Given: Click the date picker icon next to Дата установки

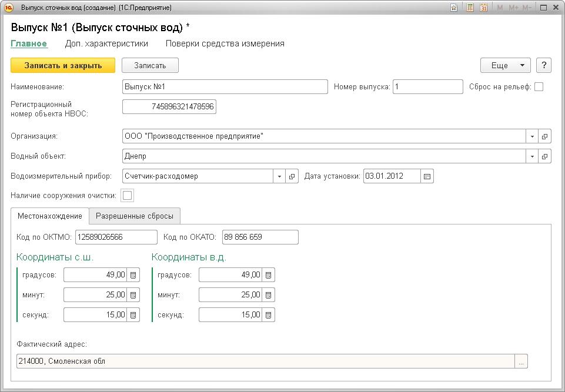Looking at the screenshot, I should coord(427,176).
